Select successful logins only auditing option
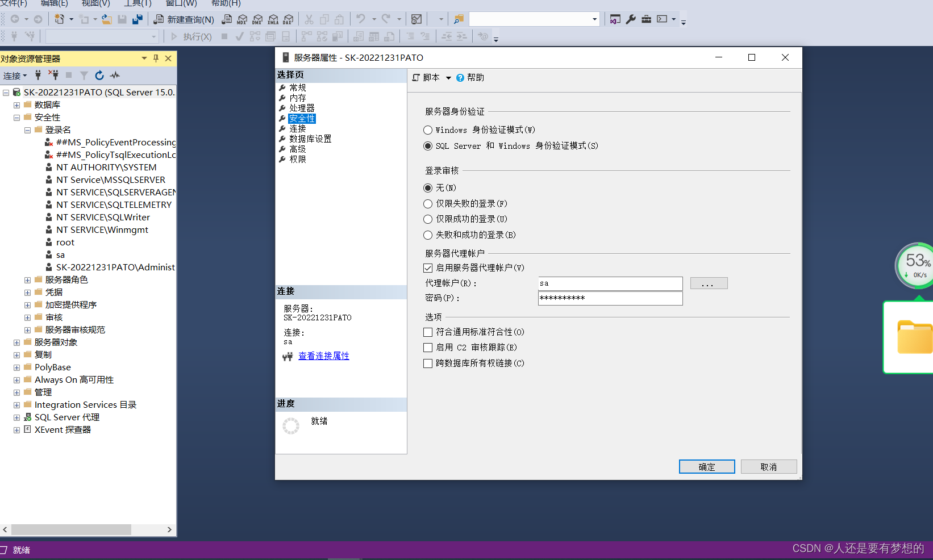Screen dimensions: 933x560 (428, 219)
